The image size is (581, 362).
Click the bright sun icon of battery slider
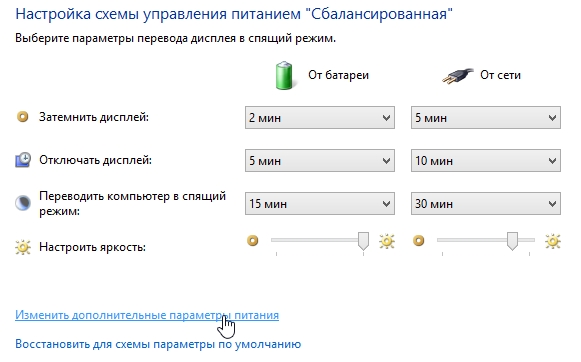point(387,241)
